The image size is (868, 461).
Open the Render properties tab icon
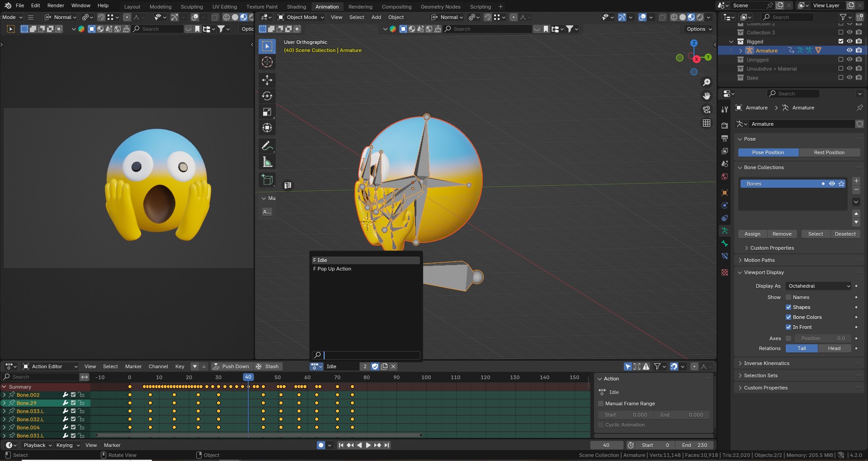[725, 125]
